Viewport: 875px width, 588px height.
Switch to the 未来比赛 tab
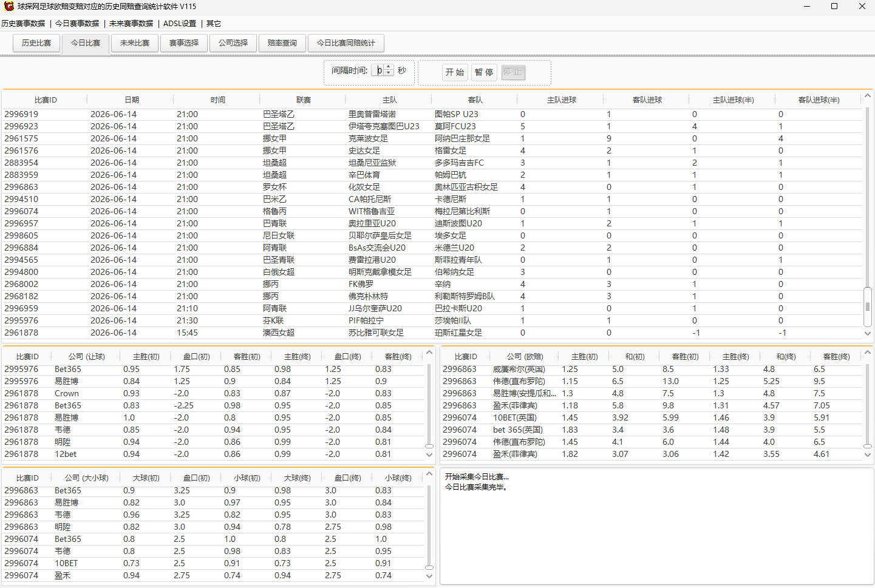[135, 43]
